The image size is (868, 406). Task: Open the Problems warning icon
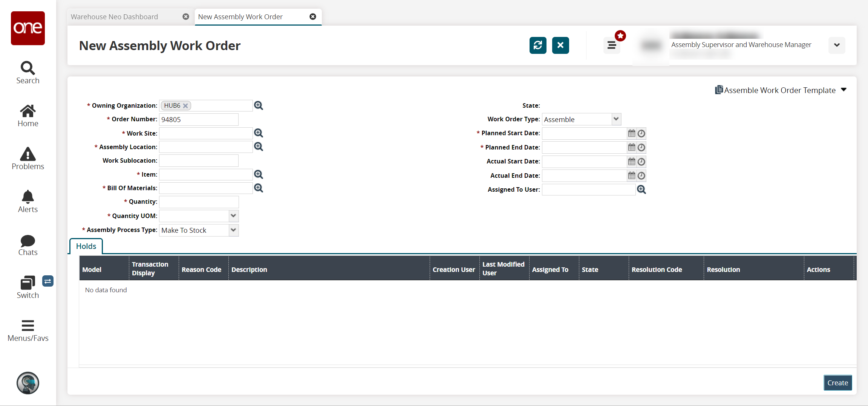click(28, 154)
